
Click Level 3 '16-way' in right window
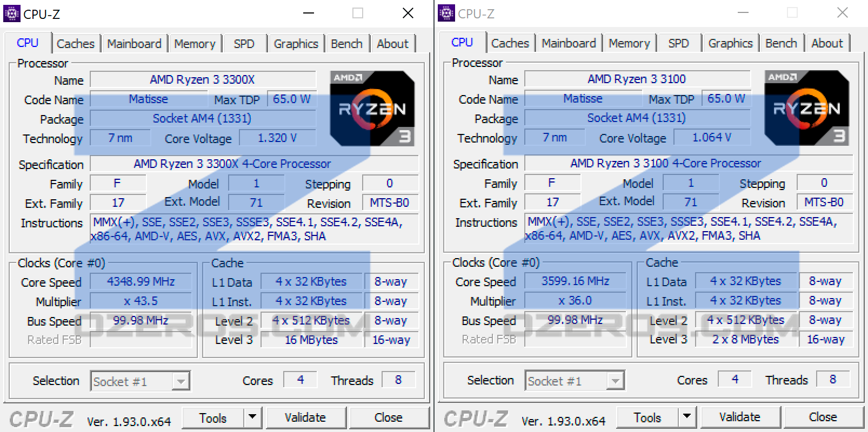pos(826,340)
